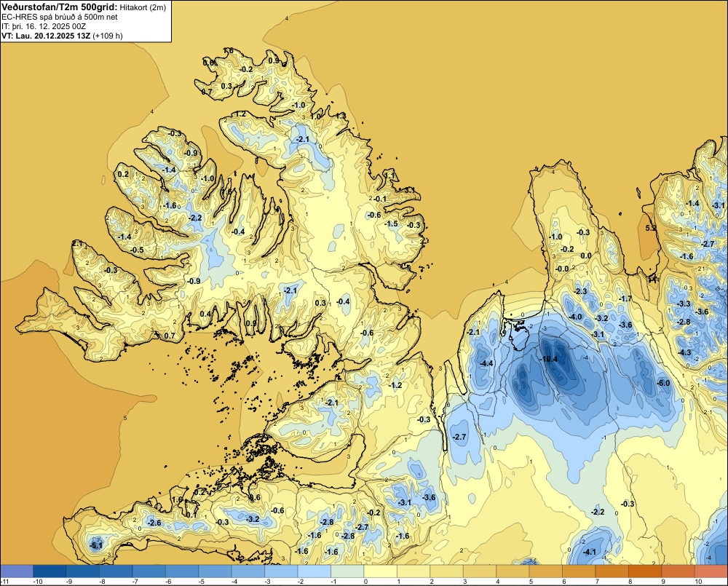This screenshot has width=728, height=586.
Task: Click the -3.3 temperature label
Action: pyautogui.click(x=684, y=304)
